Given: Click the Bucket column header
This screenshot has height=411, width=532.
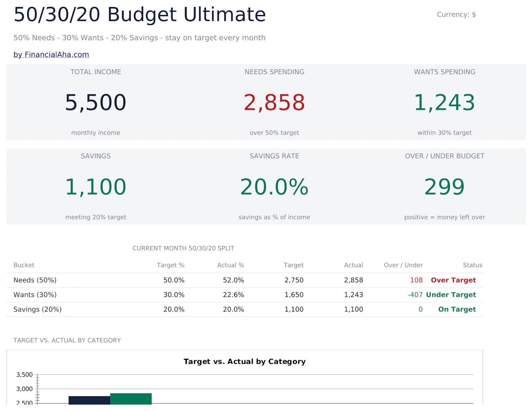Looking at the screenshot, I should [24, 265].
